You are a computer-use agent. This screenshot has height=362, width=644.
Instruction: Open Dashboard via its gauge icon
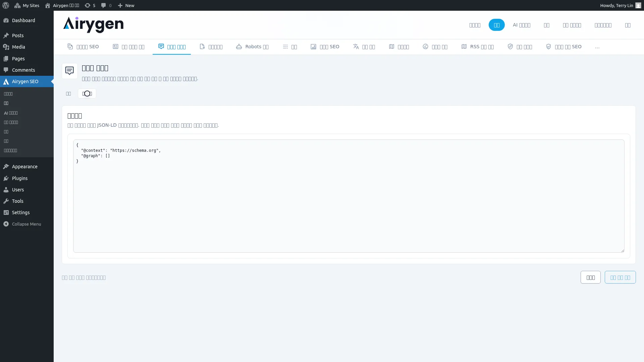6,20
